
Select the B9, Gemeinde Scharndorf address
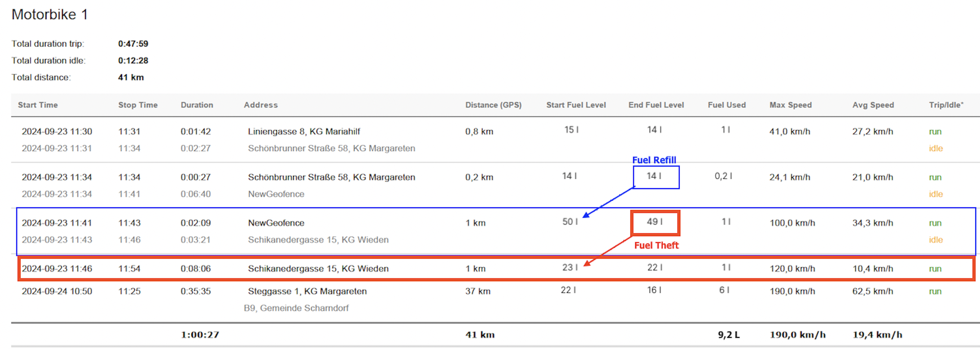point(296,308)
